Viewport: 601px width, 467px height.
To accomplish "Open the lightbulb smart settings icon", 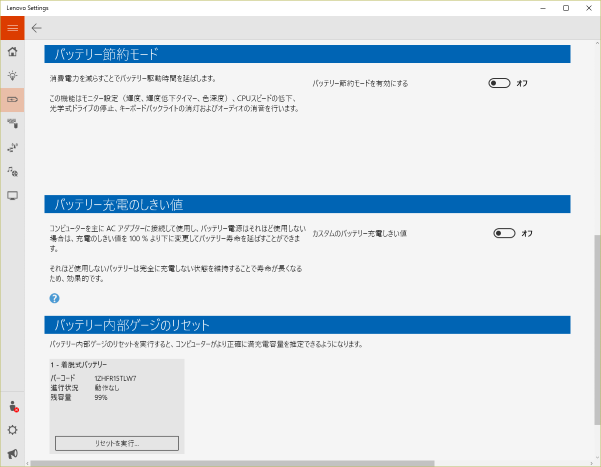I will click(x=12, y=76).
